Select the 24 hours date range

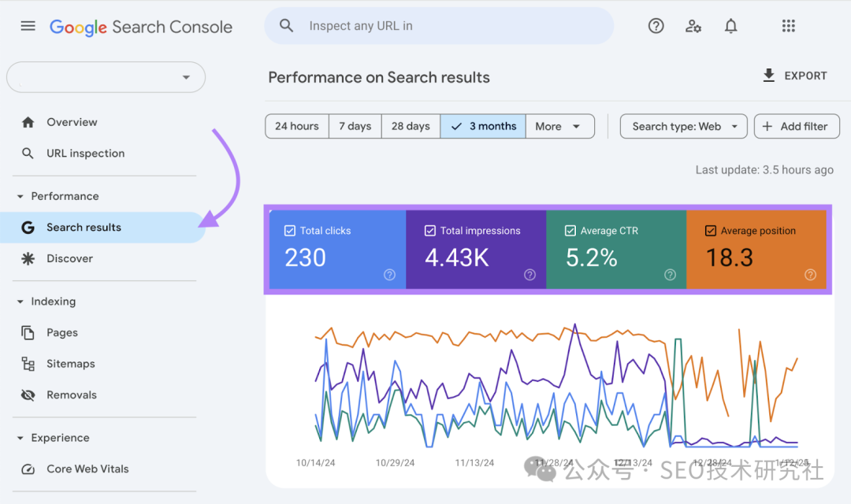297,127
